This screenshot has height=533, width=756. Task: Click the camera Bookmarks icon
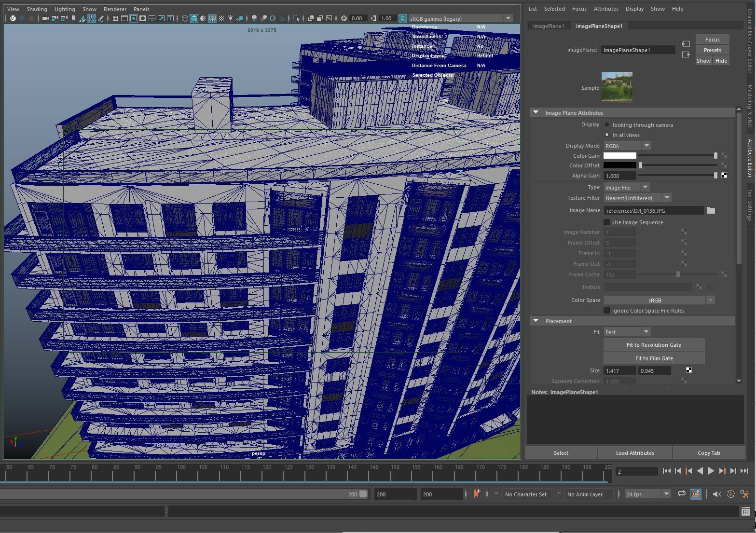coord(73,18)
